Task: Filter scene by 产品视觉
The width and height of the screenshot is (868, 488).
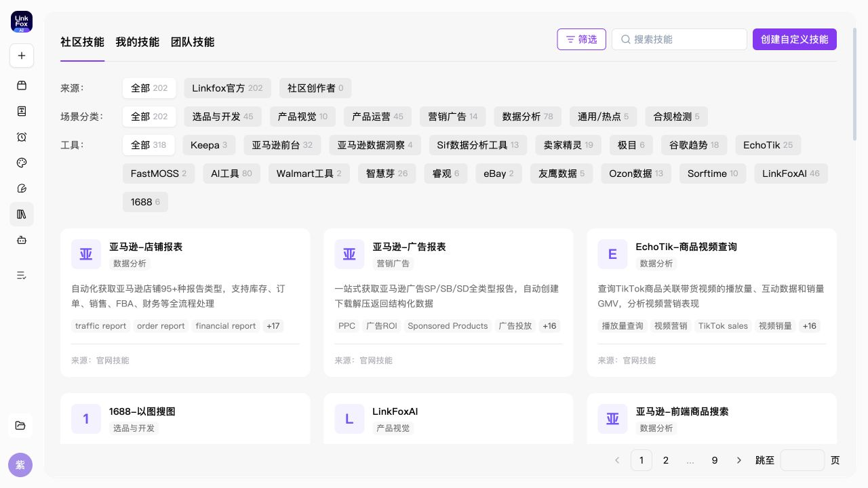Action: coord(302,117)
